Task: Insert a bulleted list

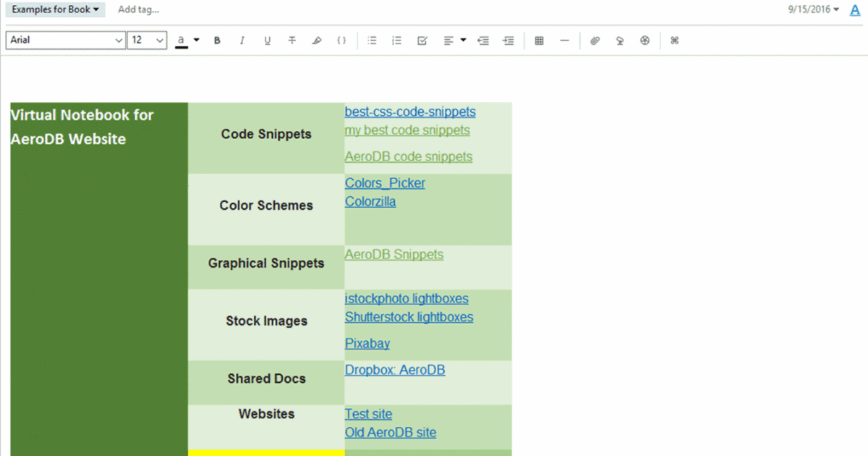Action: 373,40
